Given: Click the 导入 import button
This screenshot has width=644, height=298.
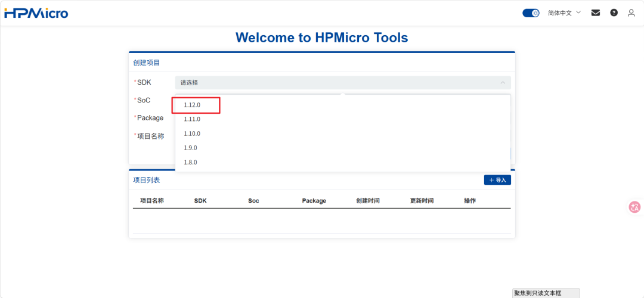Looking at the screenshot, I should 497,180.
